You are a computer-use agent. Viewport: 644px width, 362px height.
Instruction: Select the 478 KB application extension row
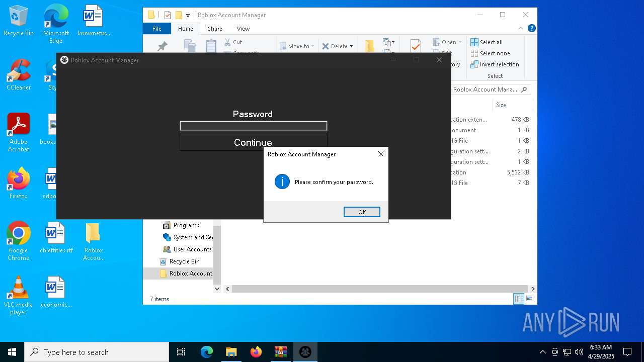pyautogui.click(x=491, y=120)
